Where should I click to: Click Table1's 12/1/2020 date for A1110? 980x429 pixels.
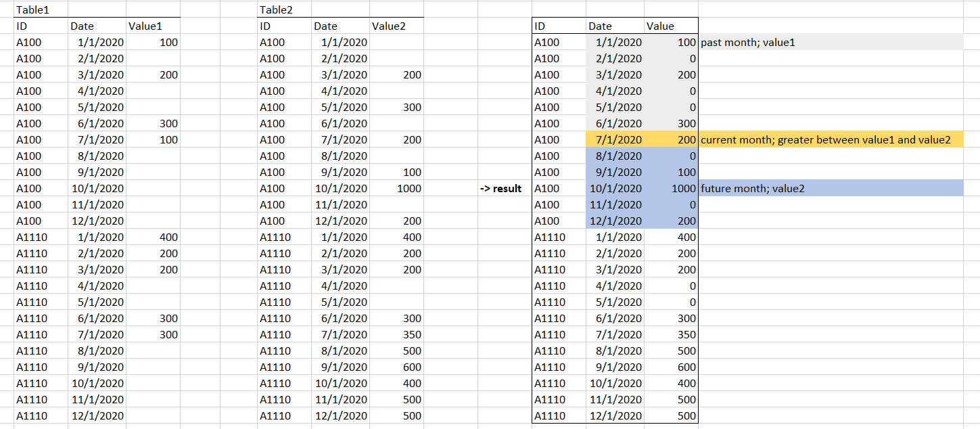97,415
